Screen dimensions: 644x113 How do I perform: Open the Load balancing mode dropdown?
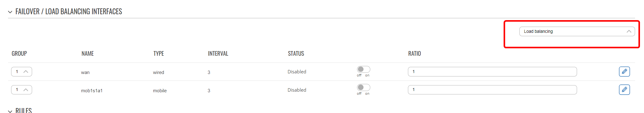[577, 31]
